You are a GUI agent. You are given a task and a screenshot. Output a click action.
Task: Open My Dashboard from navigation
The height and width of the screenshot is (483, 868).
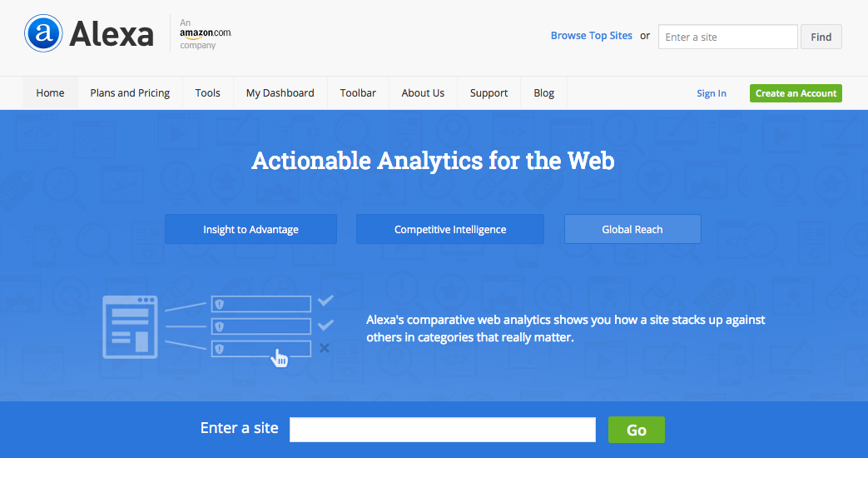point(280,93)
